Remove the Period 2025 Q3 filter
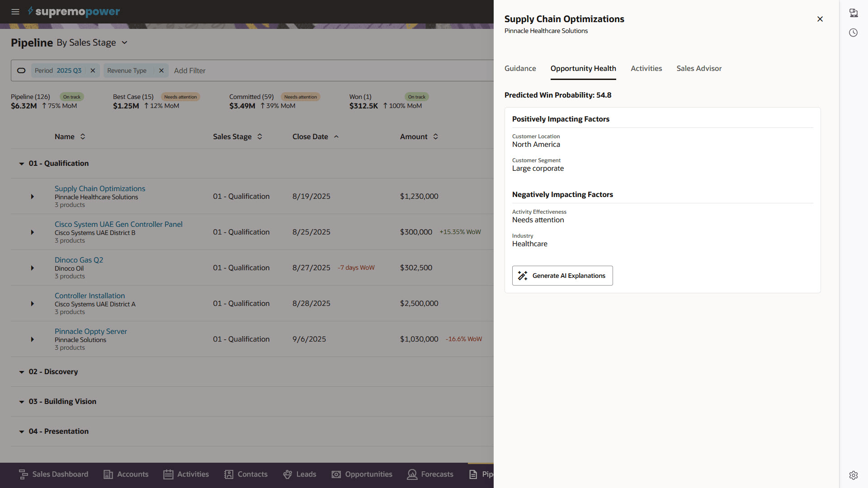The image size is (868, 488). pos(93,70)
